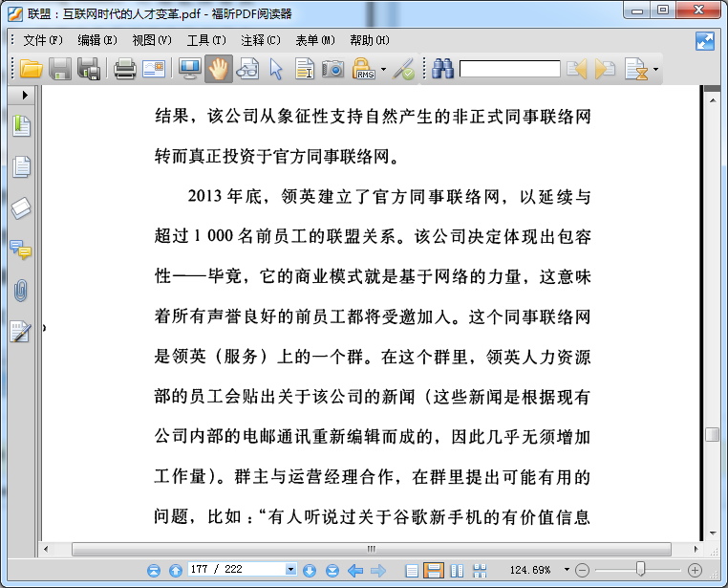Expand the left navigation panel arrow
Image resolution: width=728 pixels, height=588 pixels.
point(25,96)
